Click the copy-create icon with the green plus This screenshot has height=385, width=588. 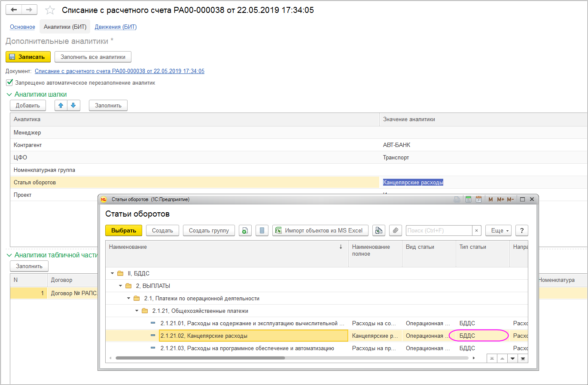point(244,231)
